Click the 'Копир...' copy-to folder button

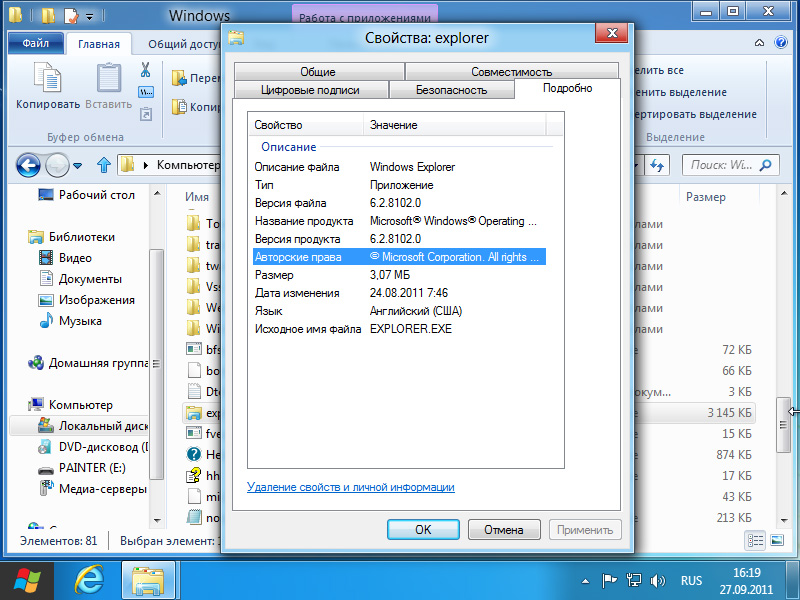coord(196,107)
